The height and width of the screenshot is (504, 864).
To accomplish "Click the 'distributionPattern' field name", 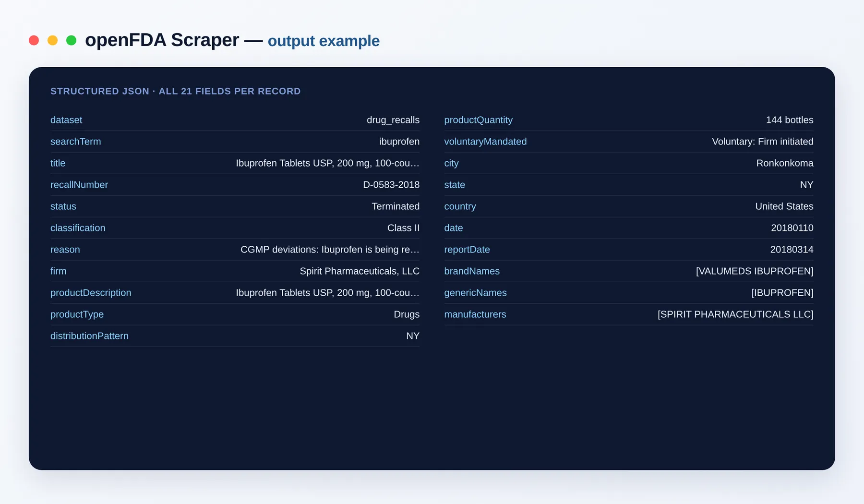I will (x=90, y=336).
